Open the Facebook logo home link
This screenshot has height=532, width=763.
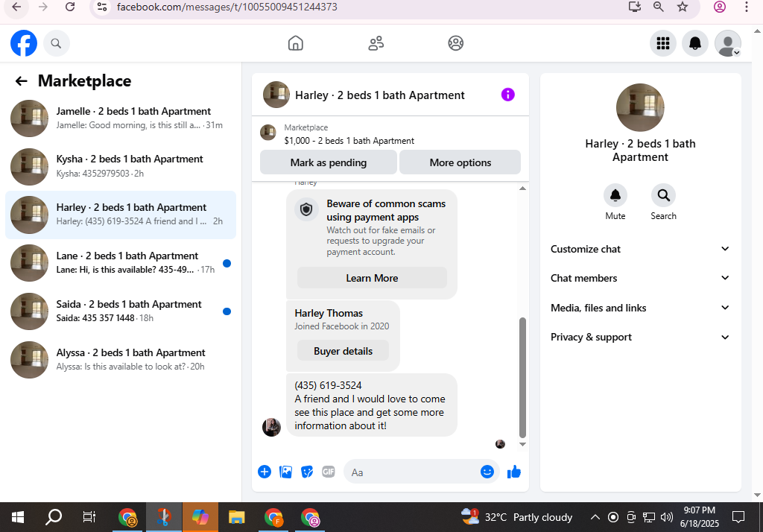pos(24,43)
